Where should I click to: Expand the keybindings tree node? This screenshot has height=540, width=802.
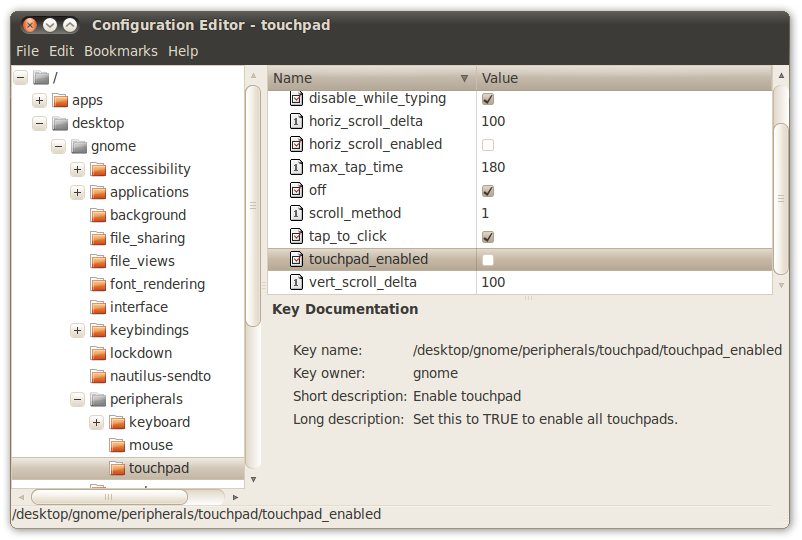pyautogui.click(x=77, y=330)
